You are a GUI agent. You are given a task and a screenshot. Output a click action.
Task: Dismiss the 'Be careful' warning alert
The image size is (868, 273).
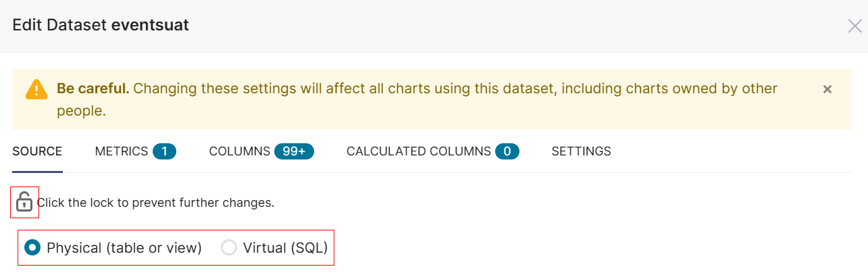pos(827,89)
